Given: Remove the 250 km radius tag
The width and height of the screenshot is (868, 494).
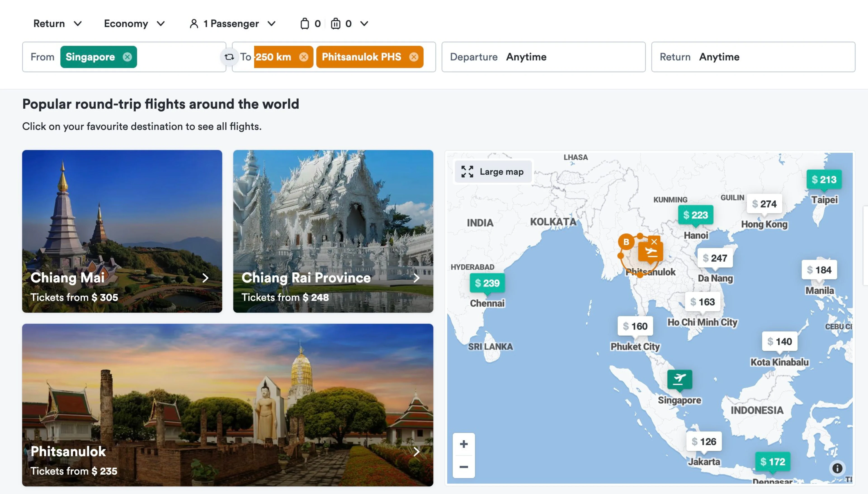Looking at the screenshot, I should (x=303, y=57).
